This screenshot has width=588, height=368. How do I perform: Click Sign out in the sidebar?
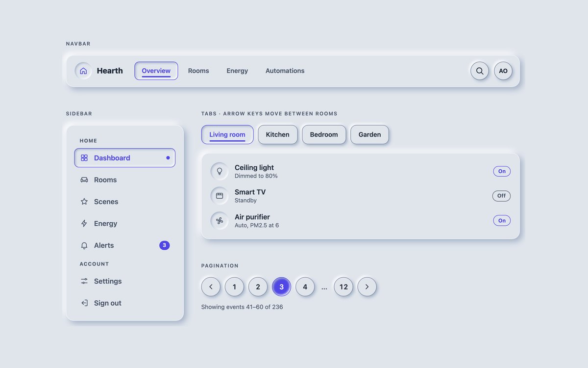tap(125, 303)
